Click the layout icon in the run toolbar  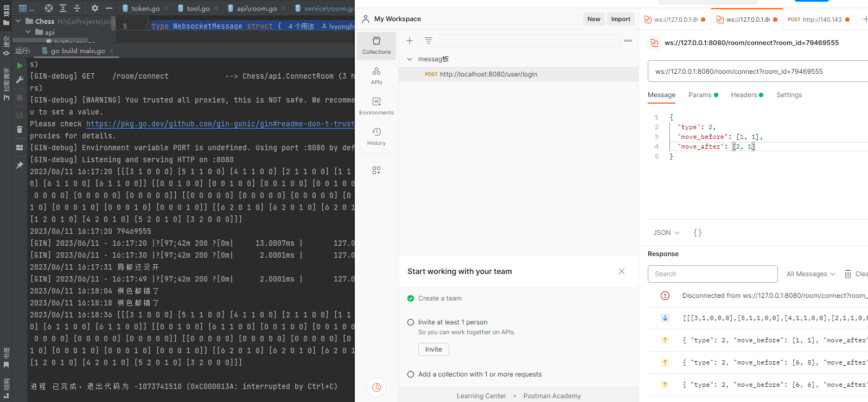(20, 148)
